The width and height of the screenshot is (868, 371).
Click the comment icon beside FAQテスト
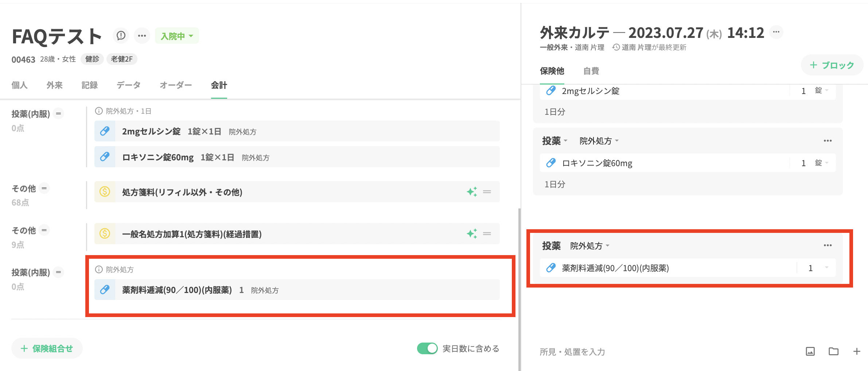(121, 36)
